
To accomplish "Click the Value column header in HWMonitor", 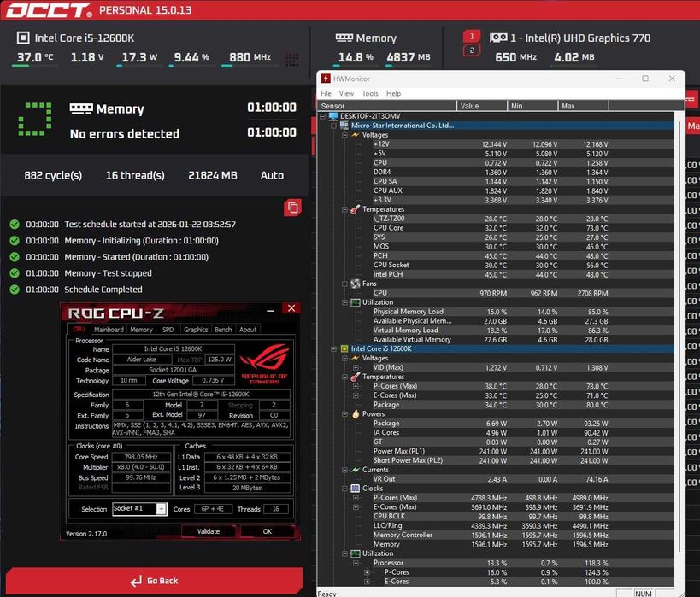I will coord(482,106).
